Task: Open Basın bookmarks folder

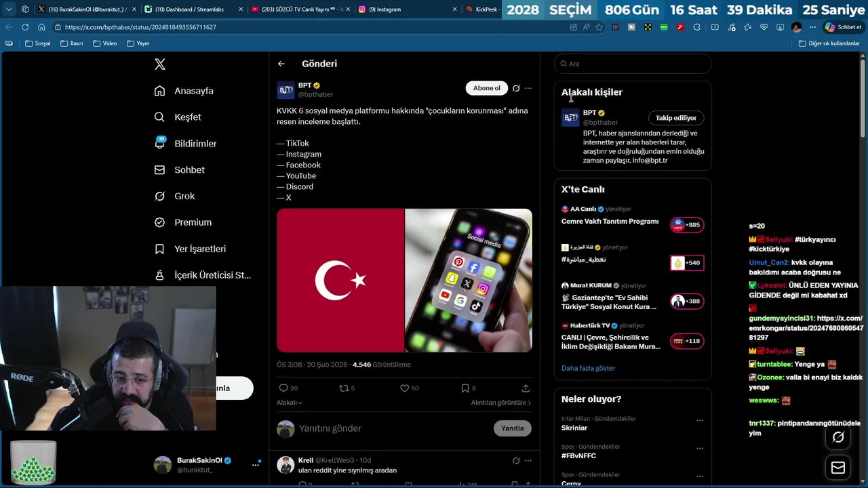Action: pyautogui.click(x=72, y=43)
